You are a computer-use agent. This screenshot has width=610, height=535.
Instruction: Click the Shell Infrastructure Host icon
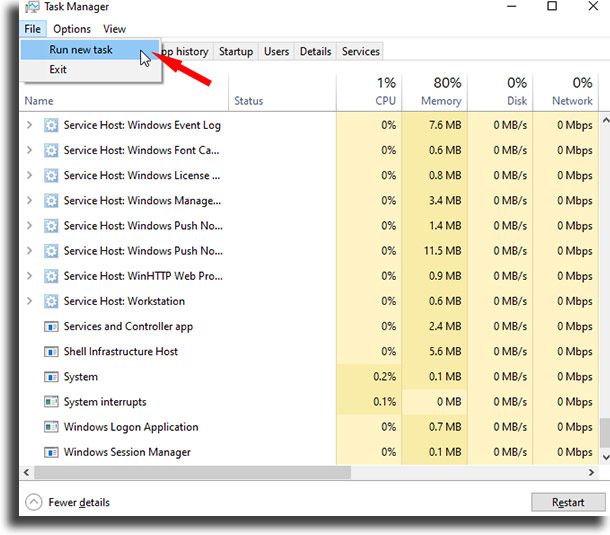[51, 352]
